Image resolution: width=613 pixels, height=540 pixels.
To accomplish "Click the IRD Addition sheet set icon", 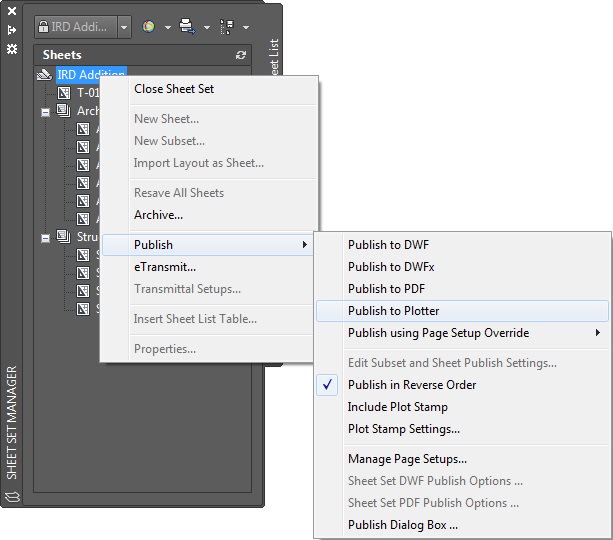I will pos(44,74).
